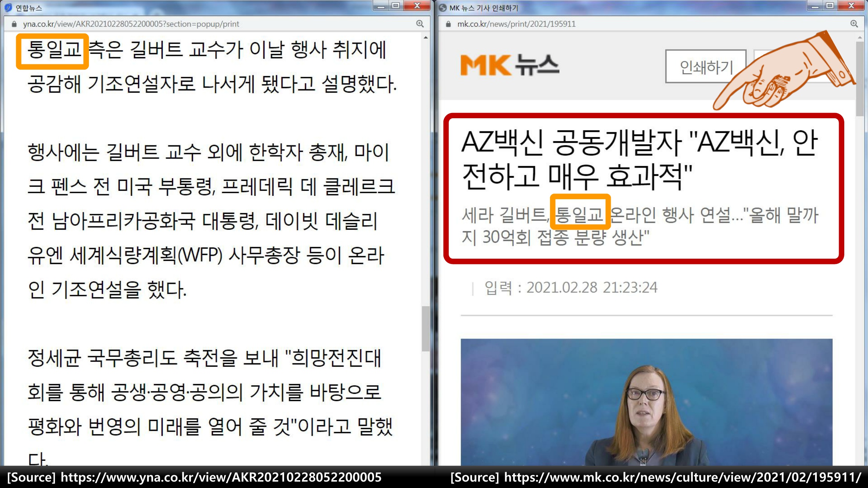Click the mk.co.kr/news/print address bar URL

(x=516, y=24)
